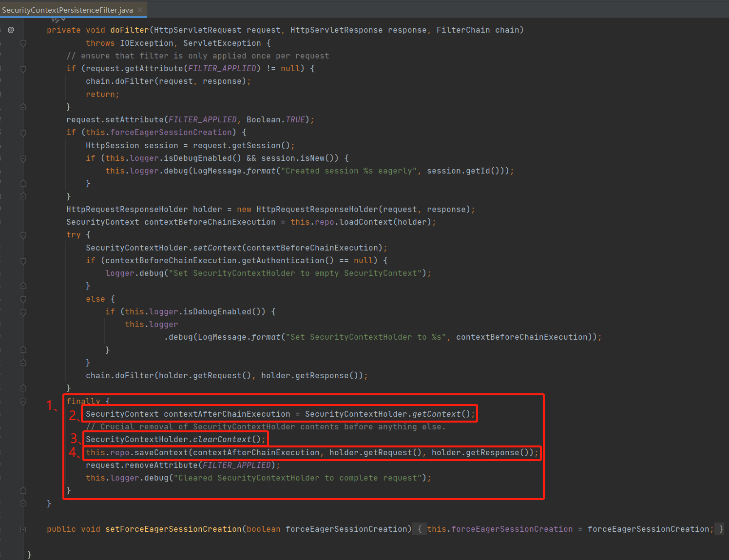Click 'FilterChain chain' parameter in doFilter signature
This screenshot has width=729, height=560.
click(478, 30)
